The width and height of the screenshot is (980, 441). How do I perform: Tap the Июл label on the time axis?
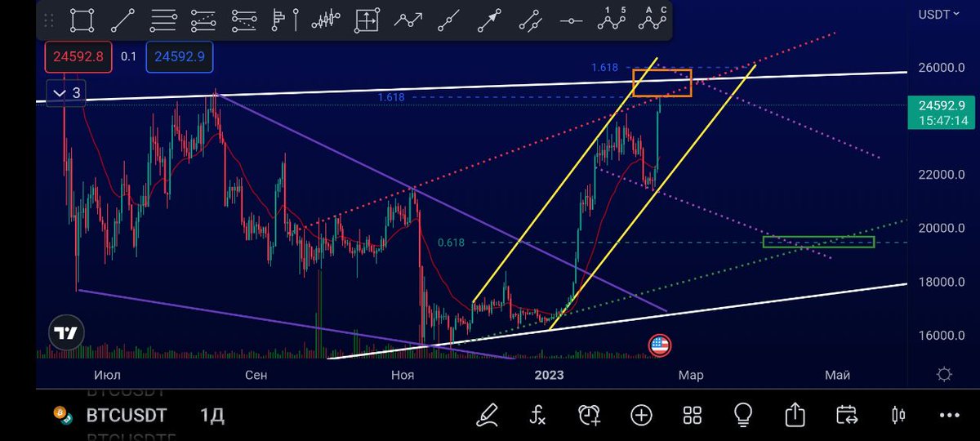tap(108, 375)
